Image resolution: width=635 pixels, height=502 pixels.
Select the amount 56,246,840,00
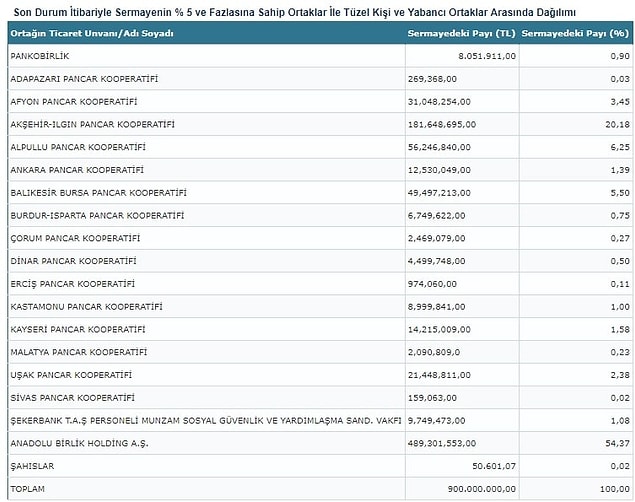point(439,147)
